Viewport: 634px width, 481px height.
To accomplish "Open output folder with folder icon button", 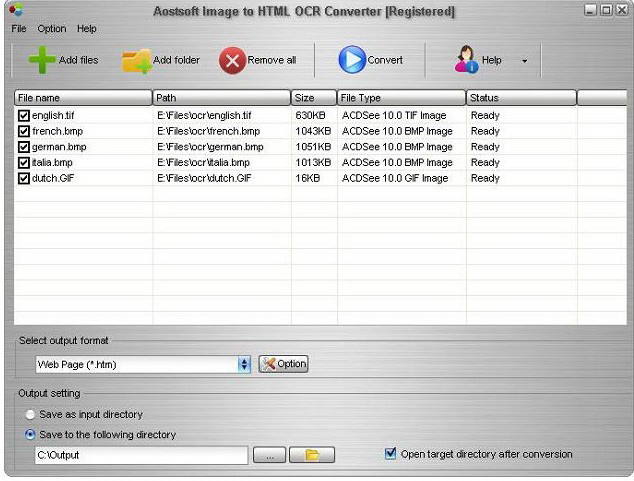I will (312, 455).
